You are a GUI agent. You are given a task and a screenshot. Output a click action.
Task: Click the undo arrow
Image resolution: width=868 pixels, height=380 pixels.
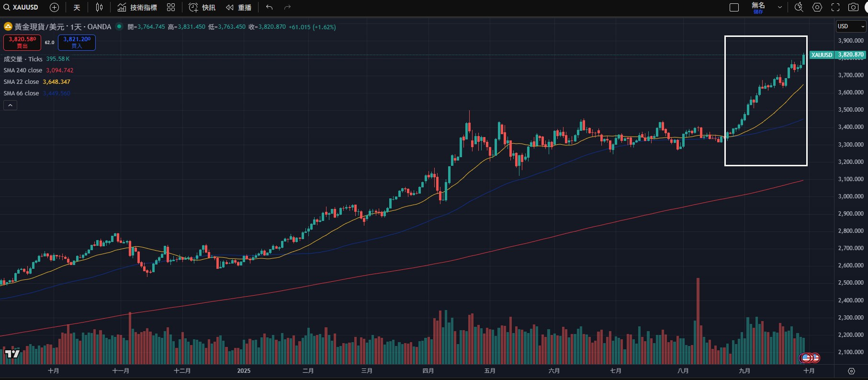pos(269,7)
